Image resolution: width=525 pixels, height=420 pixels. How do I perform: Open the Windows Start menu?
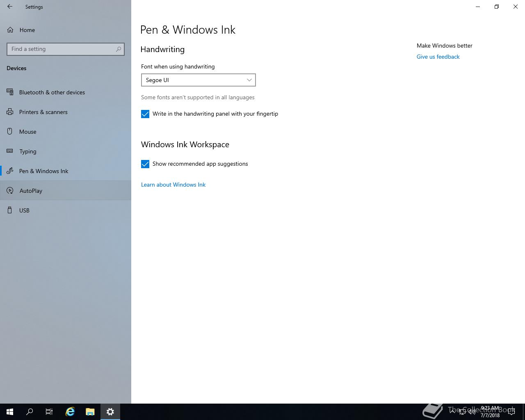point(10,412)
